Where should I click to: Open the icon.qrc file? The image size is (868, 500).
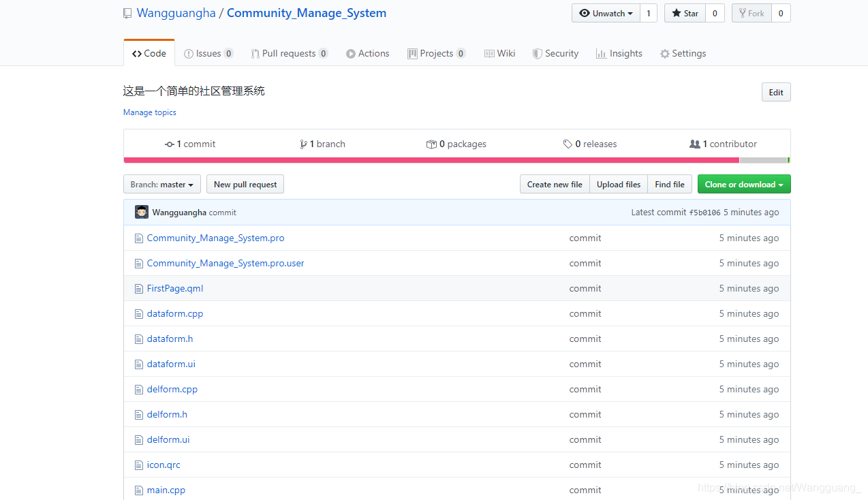pyautogui.click(x=164, y=465)
